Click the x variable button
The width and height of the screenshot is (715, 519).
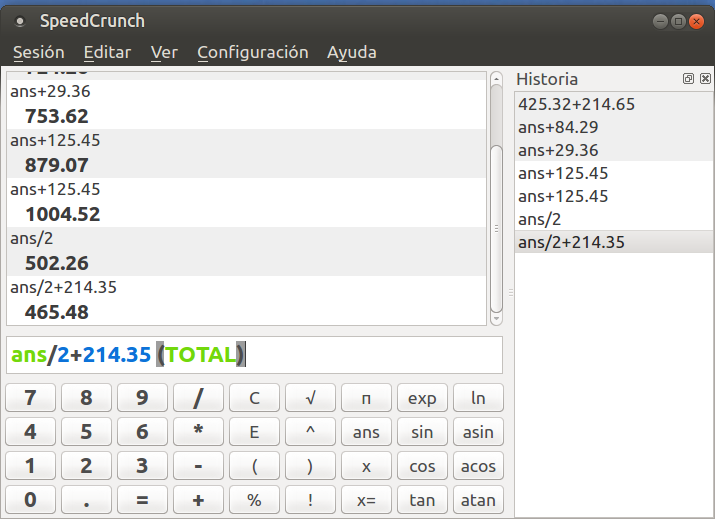tap(366, 466)
